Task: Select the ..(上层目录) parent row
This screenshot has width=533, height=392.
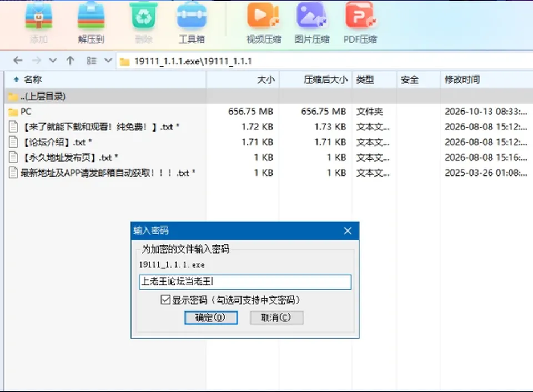Action: (269, 96)
